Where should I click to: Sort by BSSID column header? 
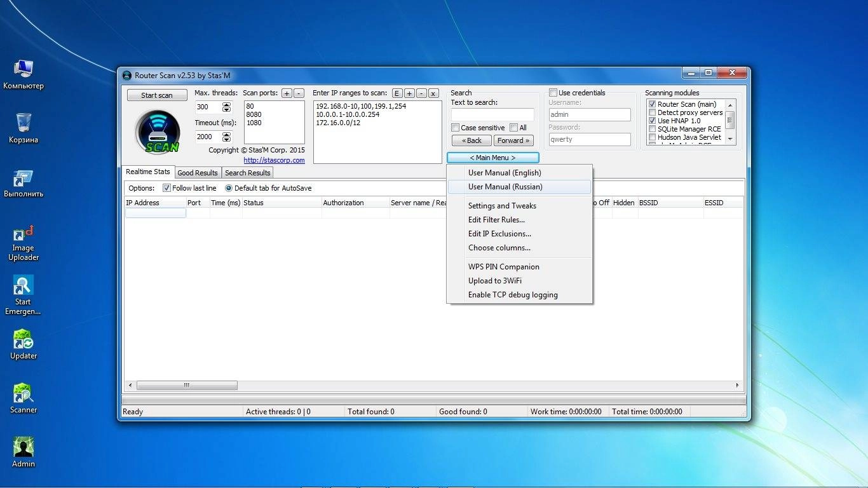670,203
